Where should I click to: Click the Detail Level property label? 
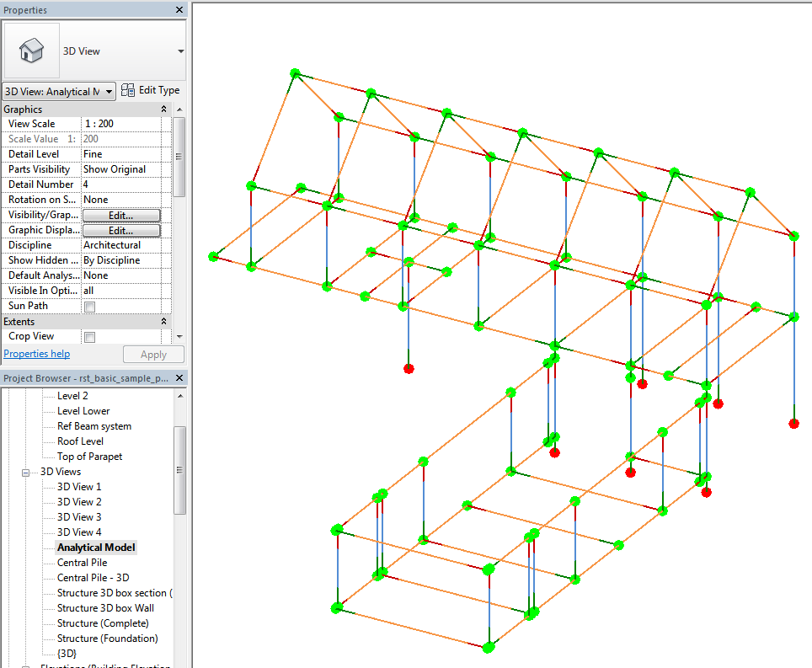[34, 154]
